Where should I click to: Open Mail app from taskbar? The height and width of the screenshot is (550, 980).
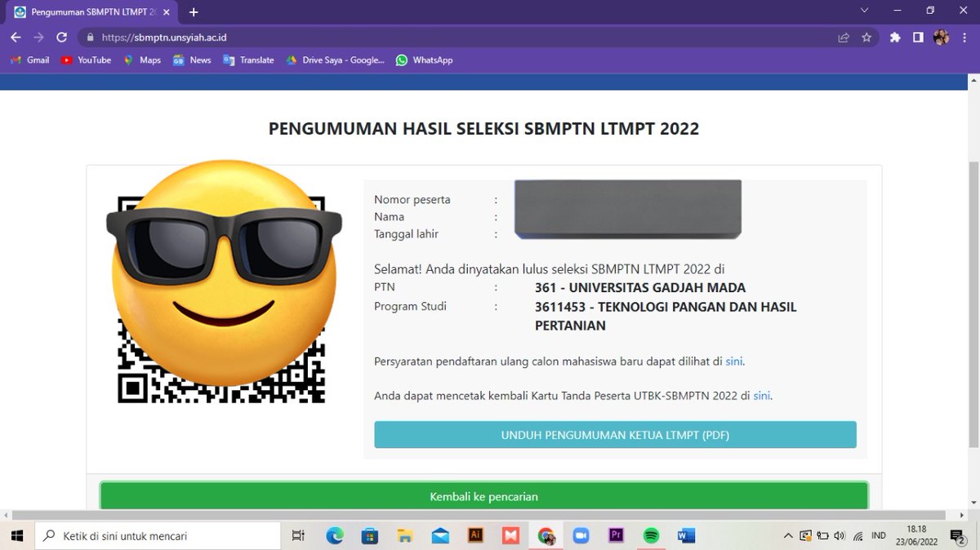440,536
